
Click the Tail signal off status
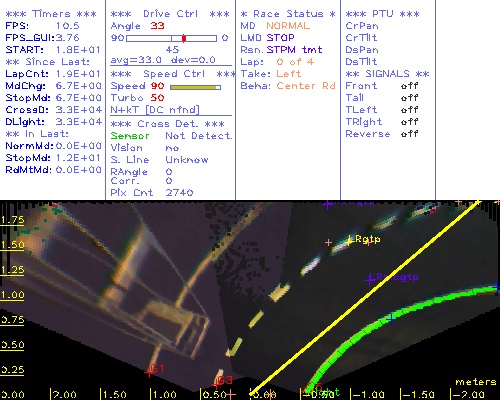click(409, 98)
